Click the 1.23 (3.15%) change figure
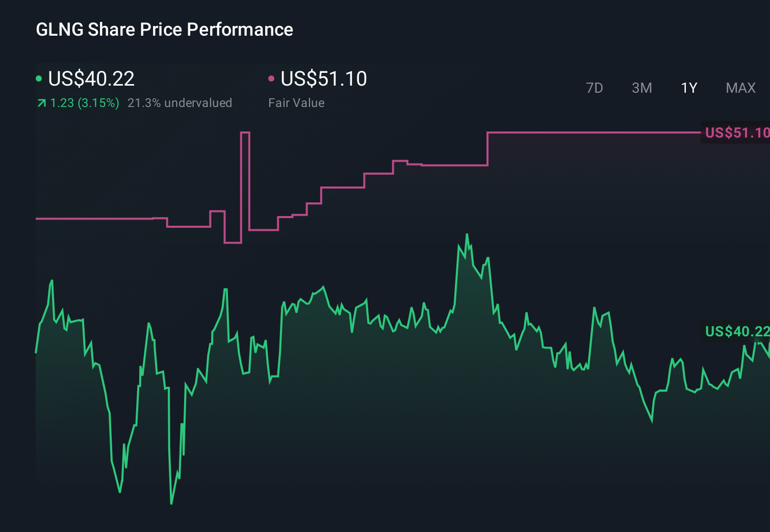The image size is (770, 532). [x=85, y=102]
